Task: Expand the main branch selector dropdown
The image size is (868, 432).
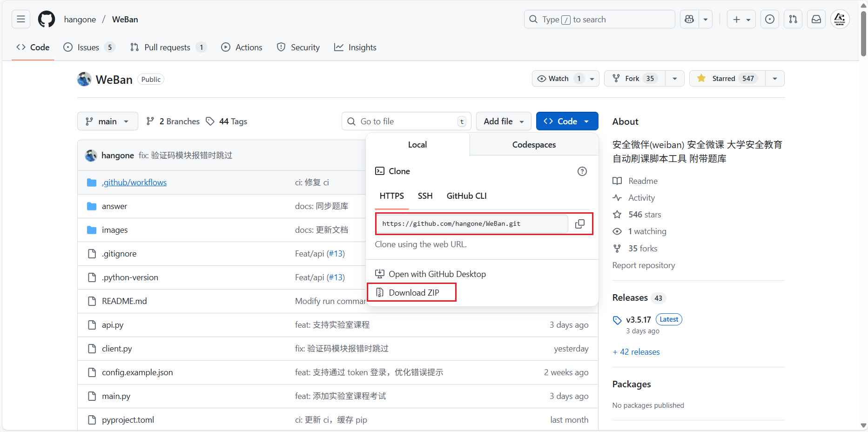Action: [108, 121]
